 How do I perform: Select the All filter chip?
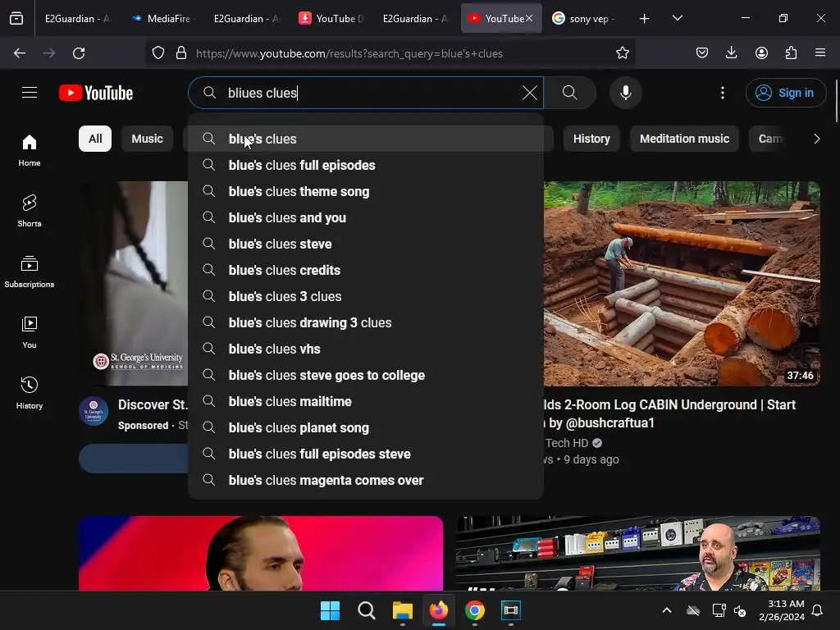95,139
